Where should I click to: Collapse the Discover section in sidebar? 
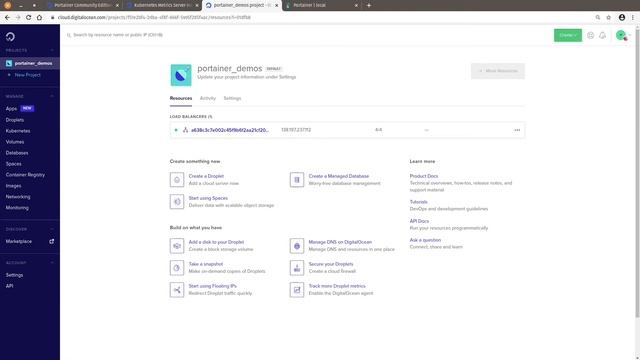[x=52, y=229]
